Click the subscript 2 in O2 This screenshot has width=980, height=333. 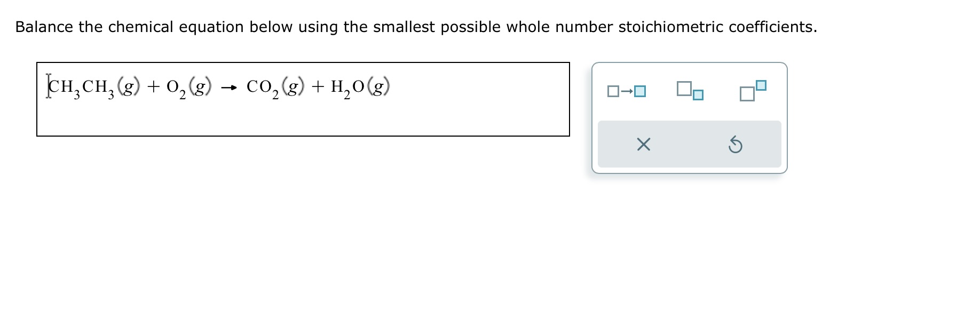coord(181,94)
